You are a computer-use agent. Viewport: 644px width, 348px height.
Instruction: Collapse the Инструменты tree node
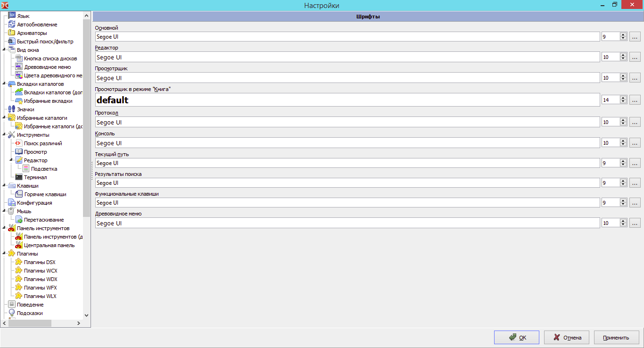4,134
